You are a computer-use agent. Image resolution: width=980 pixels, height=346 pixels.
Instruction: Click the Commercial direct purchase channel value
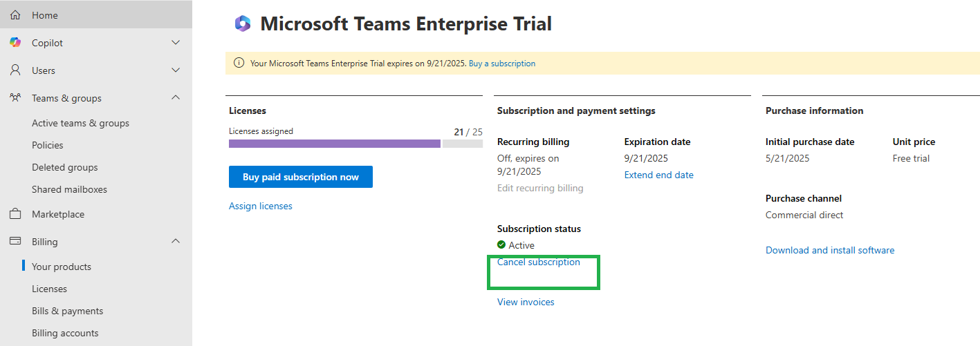[804, 215]
